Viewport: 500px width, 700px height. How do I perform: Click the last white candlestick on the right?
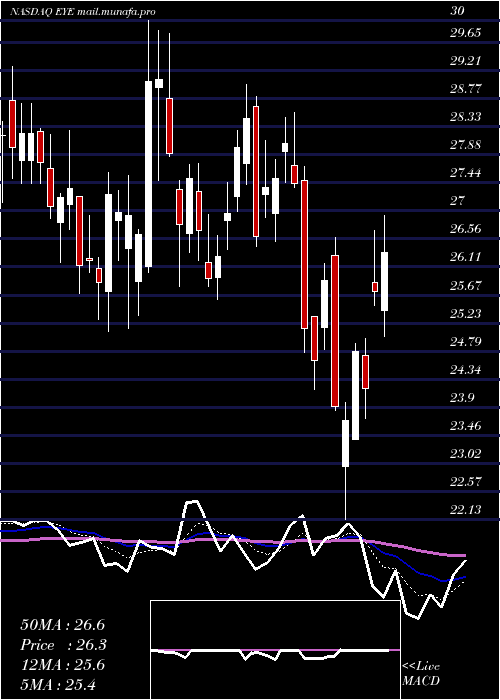(384, 281)
